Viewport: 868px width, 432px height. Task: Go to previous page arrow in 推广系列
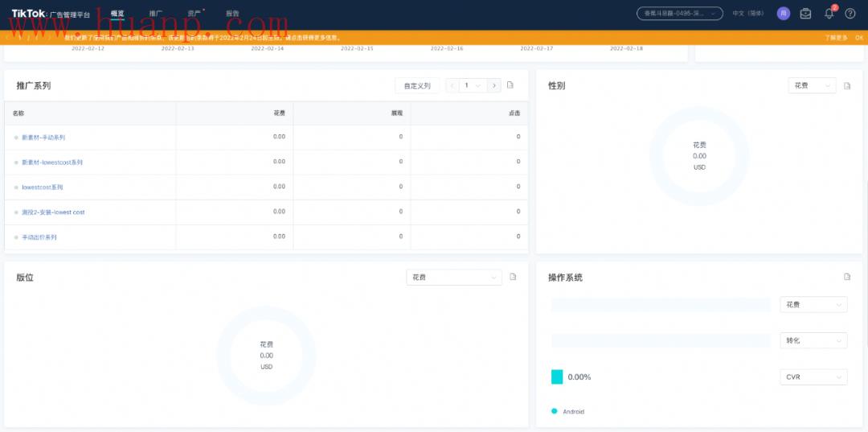pyautogui.click(x=452, y=85)
